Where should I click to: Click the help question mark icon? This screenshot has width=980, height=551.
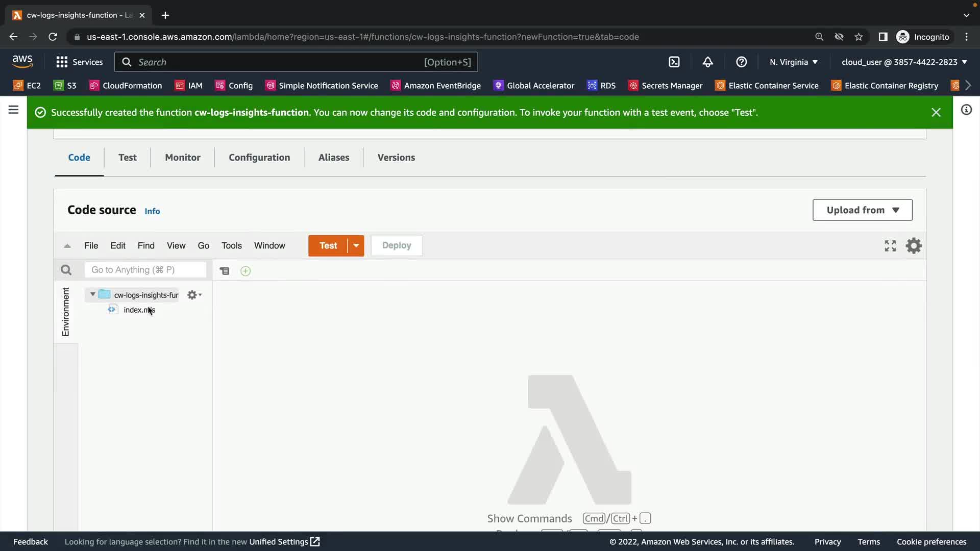(741, 62)
